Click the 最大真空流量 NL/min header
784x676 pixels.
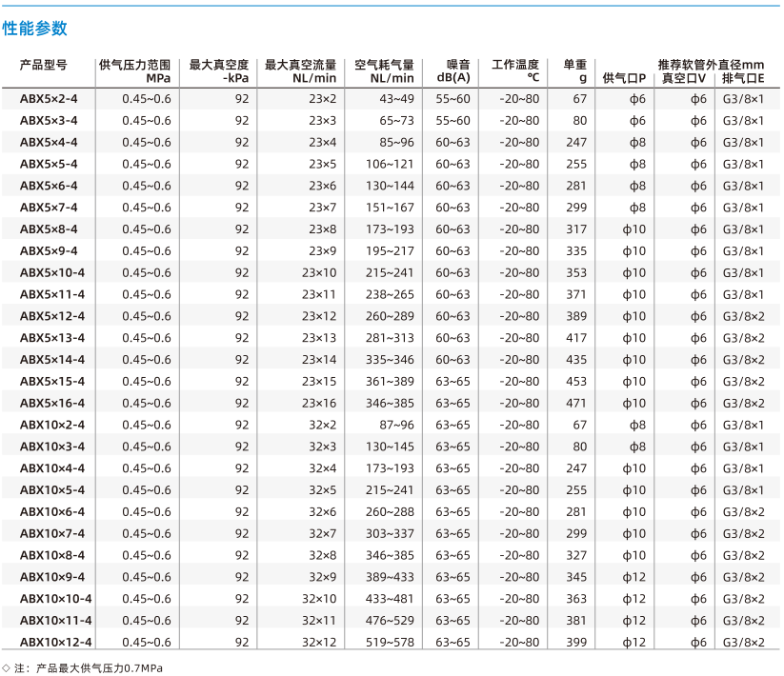pyautogui.click(x=300, y=71)
